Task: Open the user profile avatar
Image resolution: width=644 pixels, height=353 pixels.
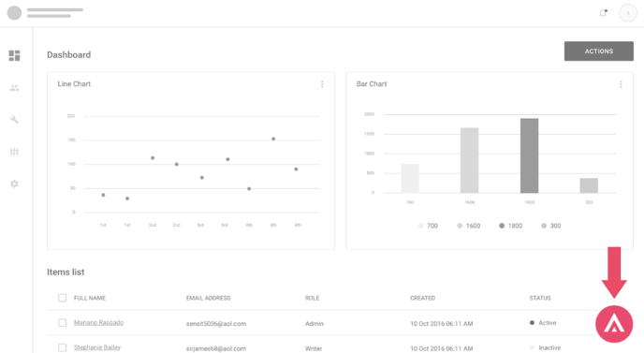Action: pos(627,13)
